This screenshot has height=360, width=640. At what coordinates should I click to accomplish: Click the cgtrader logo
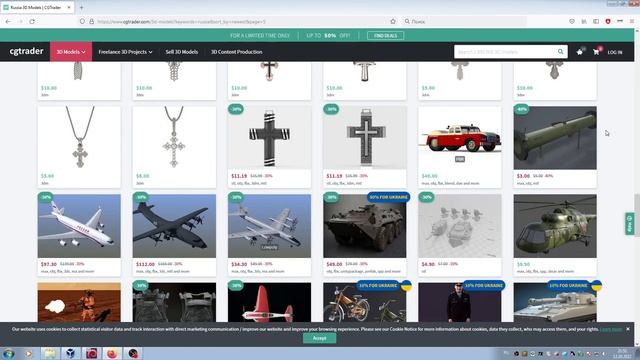[26, 51]
